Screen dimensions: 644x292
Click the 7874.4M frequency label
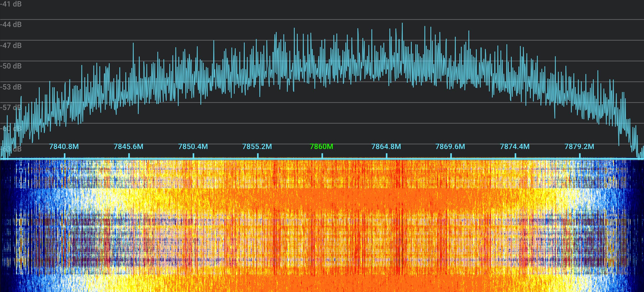click(515, 146)
